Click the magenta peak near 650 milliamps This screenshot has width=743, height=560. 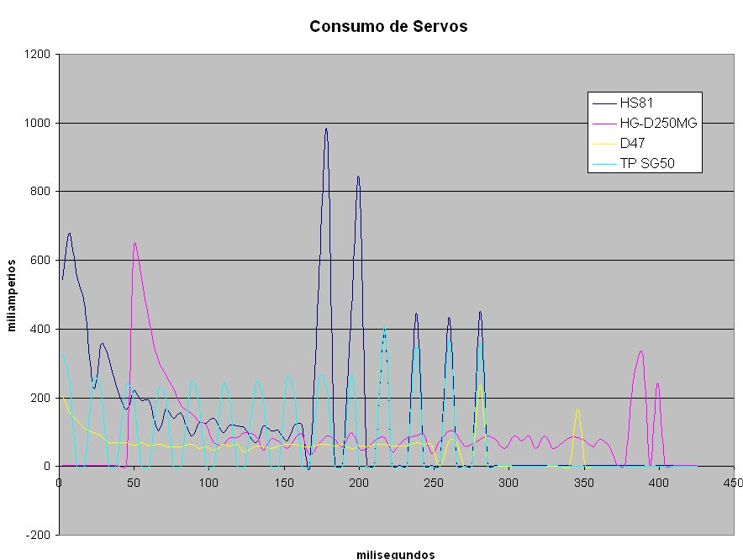coord(134,244)
